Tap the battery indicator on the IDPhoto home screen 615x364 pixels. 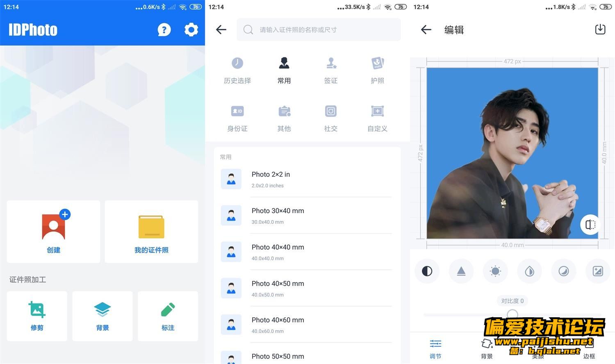pyautogui.click(x=196, y=7)
